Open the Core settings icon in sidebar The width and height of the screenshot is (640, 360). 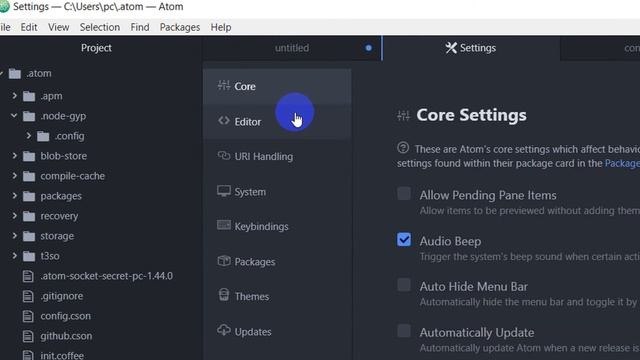224,85
